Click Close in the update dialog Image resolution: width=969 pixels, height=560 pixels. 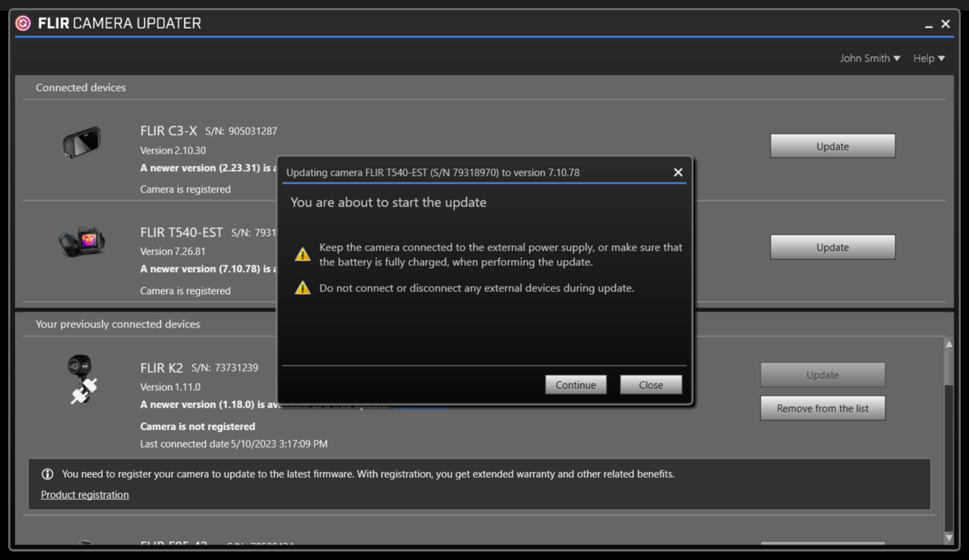point(650,384)
